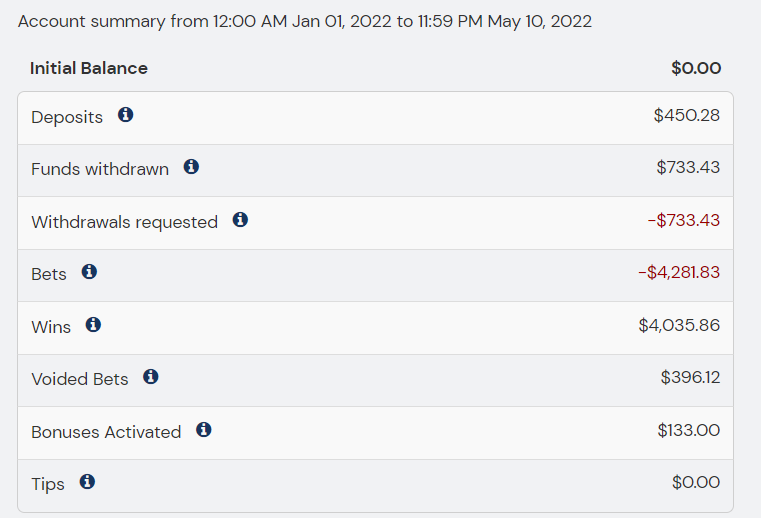This screenshot has width=761, height=518.
Task: Click the Bonuses Activated info icon
Action: [x=204, y=430]
